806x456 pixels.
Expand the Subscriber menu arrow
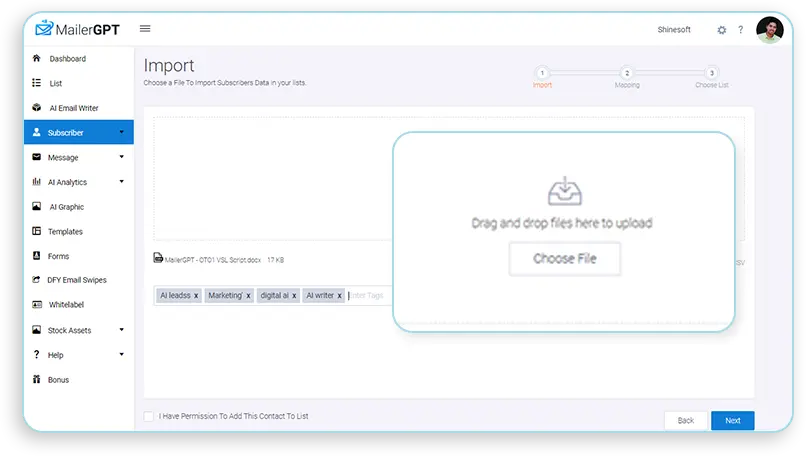[121, 132]
